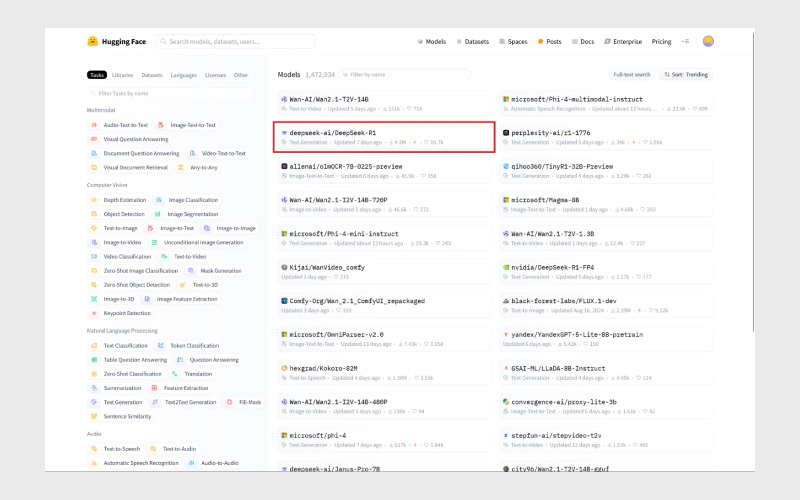Click the nvidia organization avatar icon
This screenshot has height=500, width=800.
coord(506,267)
